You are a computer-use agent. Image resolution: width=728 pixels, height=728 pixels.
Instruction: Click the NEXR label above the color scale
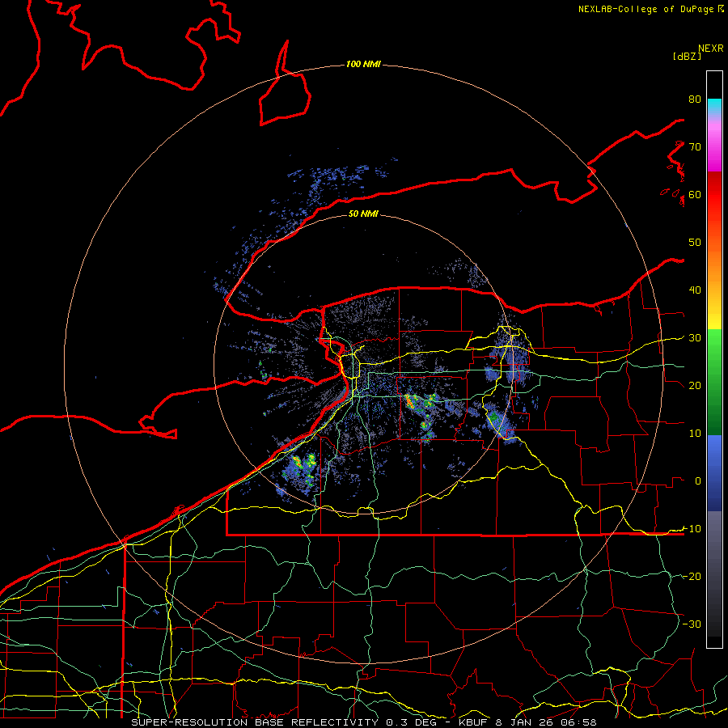[711, 49]
